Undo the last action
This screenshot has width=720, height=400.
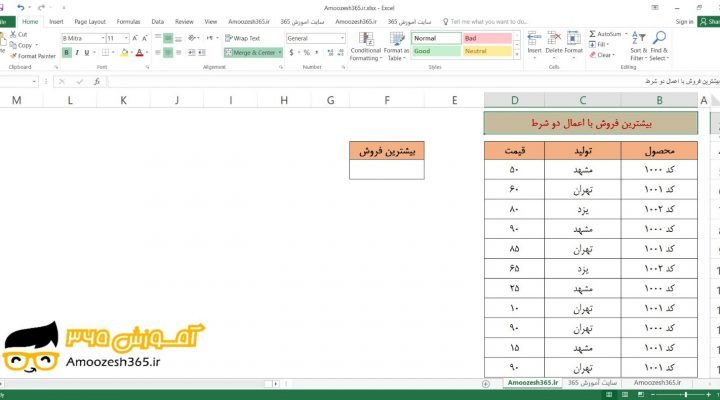click(x=21, y=8)
